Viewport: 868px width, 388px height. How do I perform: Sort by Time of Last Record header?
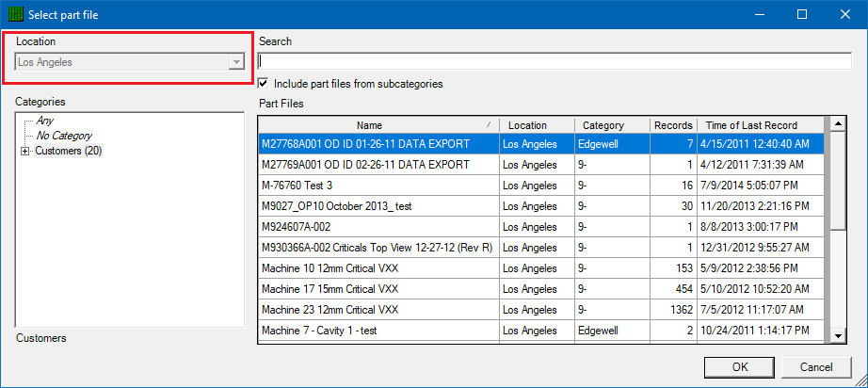(x=763, y=125)
